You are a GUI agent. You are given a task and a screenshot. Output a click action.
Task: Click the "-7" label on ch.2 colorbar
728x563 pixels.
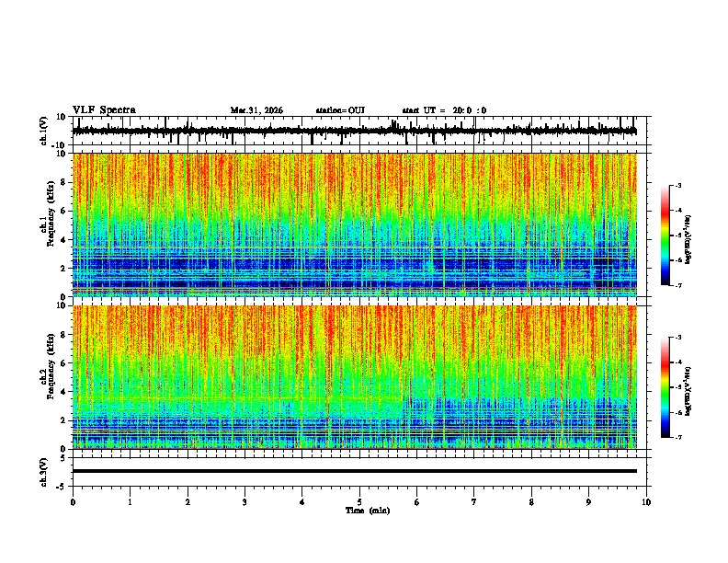(x=677, y=437)
